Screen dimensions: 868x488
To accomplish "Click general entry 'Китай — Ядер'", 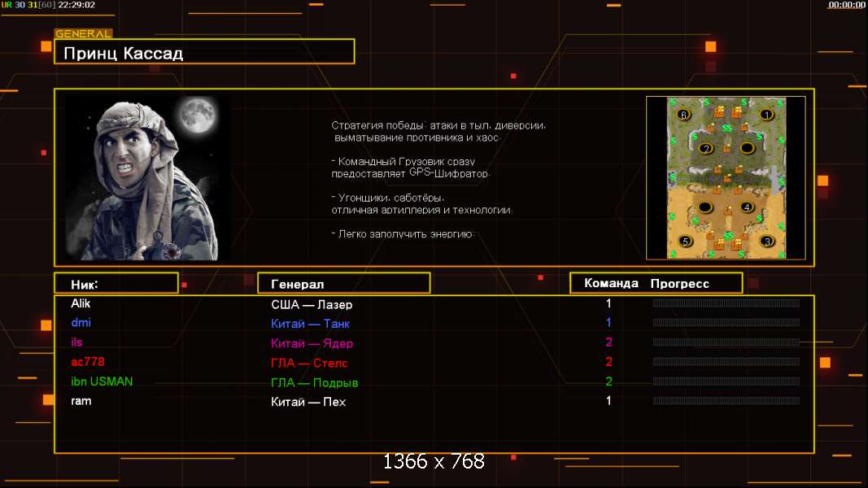I will pos(312,343).
